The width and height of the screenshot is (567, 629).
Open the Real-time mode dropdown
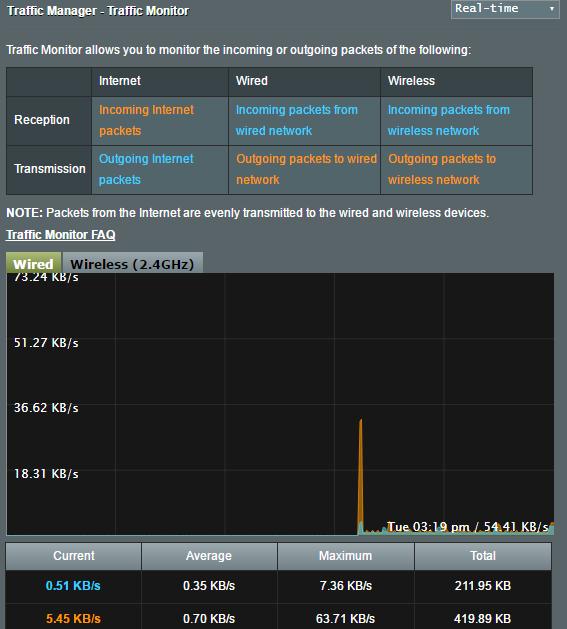point(505,9)
